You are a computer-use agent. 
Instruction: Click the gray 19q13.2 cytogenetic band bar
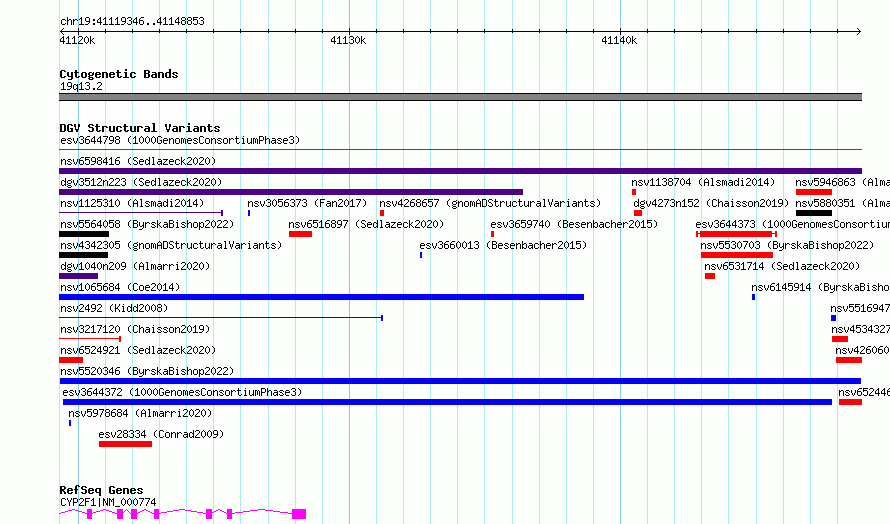(x=460, y=97)
